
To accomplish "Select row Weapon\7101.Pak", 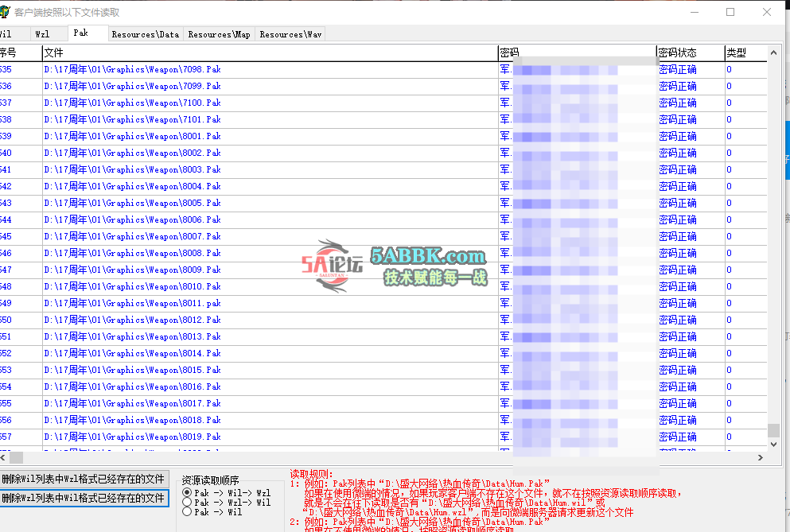I will pyautogui.click(x=383, y=119).
